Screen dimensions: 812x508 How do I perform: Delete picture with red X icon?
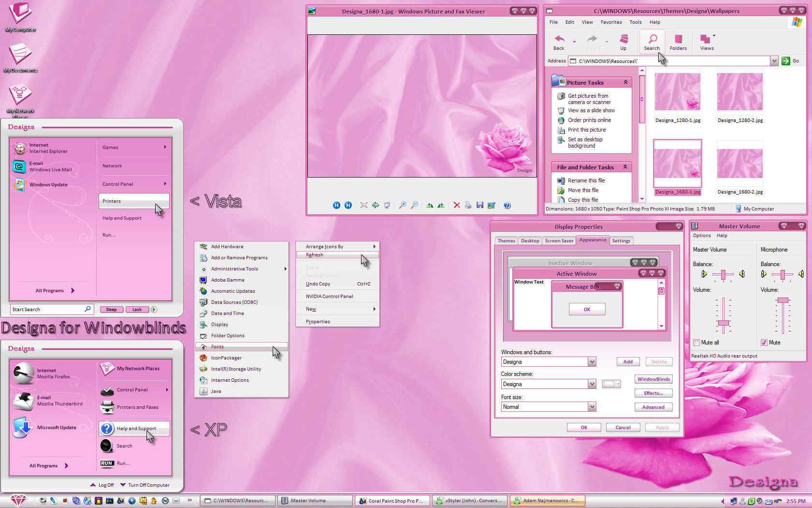(457, 205)
